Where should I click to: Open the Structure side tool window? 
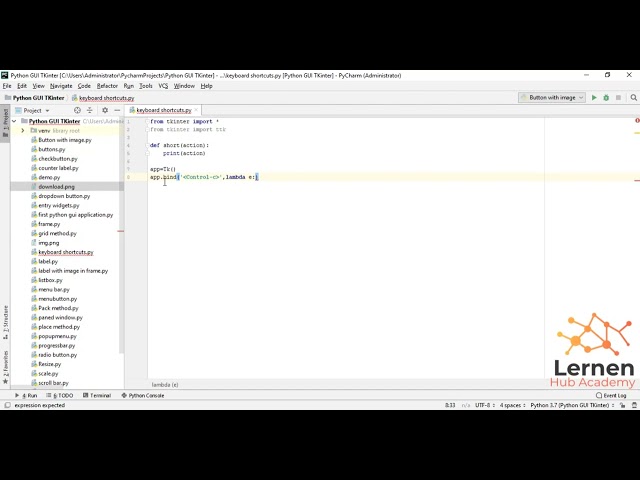tap(5, 322)
